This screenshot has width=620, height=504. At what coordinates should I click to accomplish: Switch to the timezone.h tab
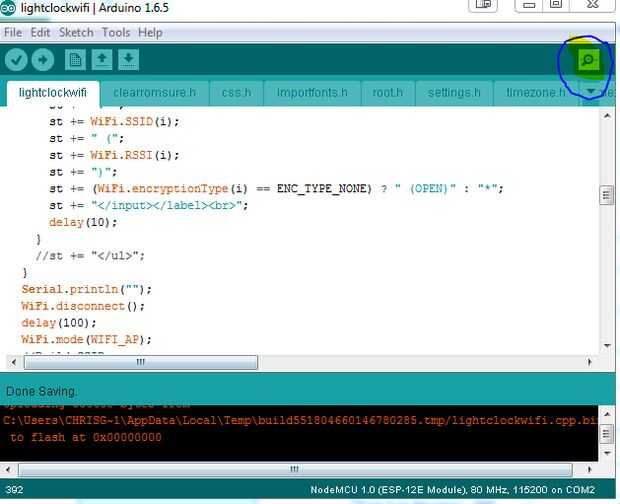point(536,93)
